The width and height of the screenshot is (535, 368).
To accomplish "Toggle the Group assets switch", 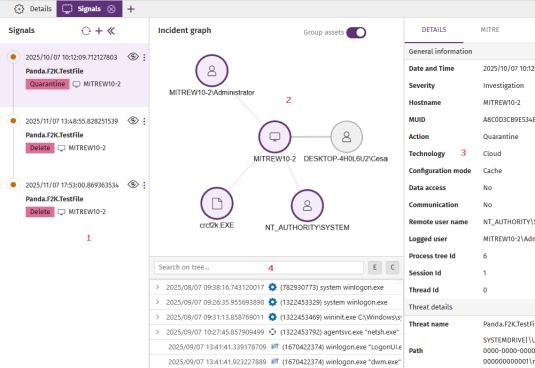I will 356,33.
